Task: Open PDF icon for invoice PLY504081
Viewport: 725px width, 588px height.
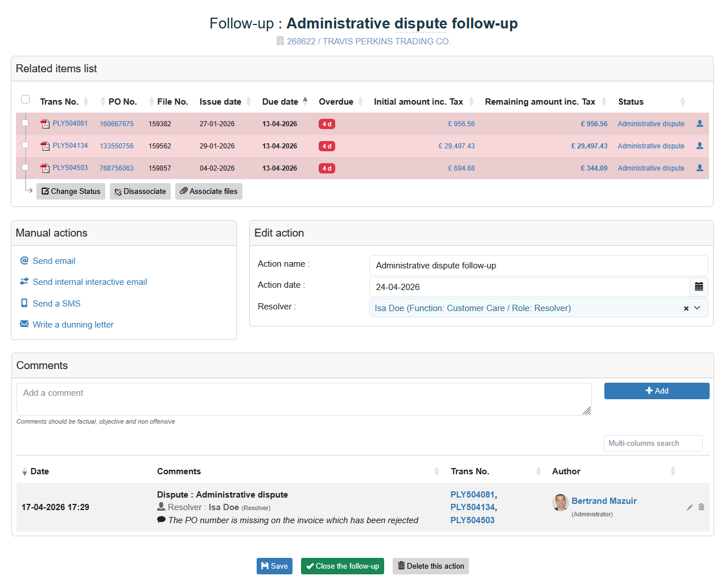Action: click(45, 124)
